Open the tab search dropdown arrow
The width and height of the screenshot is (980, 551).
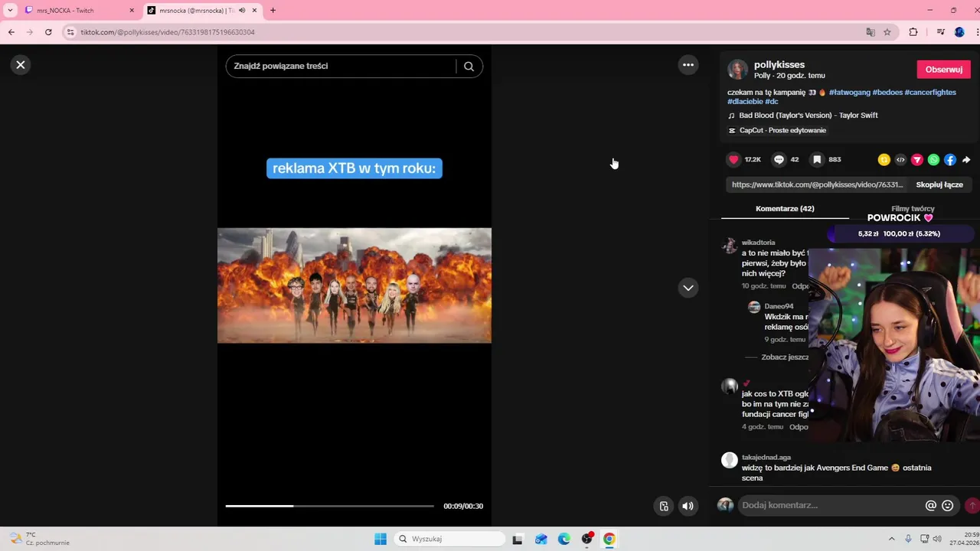click(10, 11)
